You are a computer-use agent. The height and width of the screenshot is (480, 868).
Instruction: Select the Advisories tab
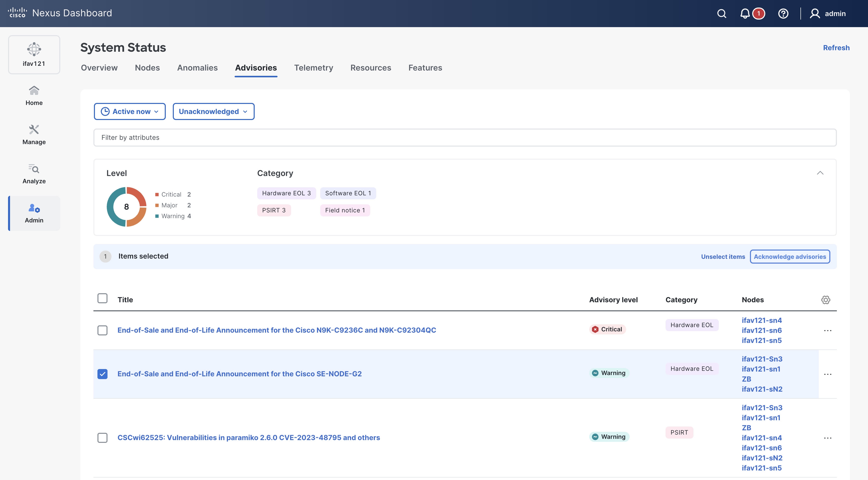(256, 68)
